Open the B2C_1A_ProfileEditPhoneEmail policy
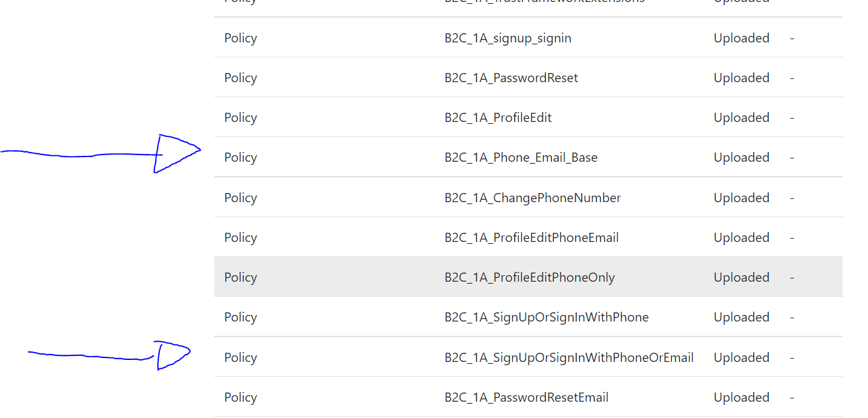868x418 pixels. click(531, 237)
